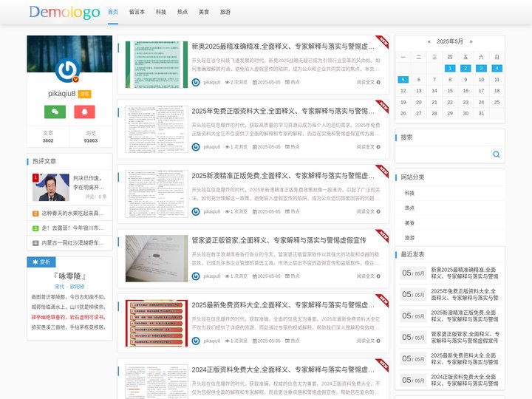Click 阅读全文 on the 新奥2025 article
Screen dimensions: 532x399
368,82
